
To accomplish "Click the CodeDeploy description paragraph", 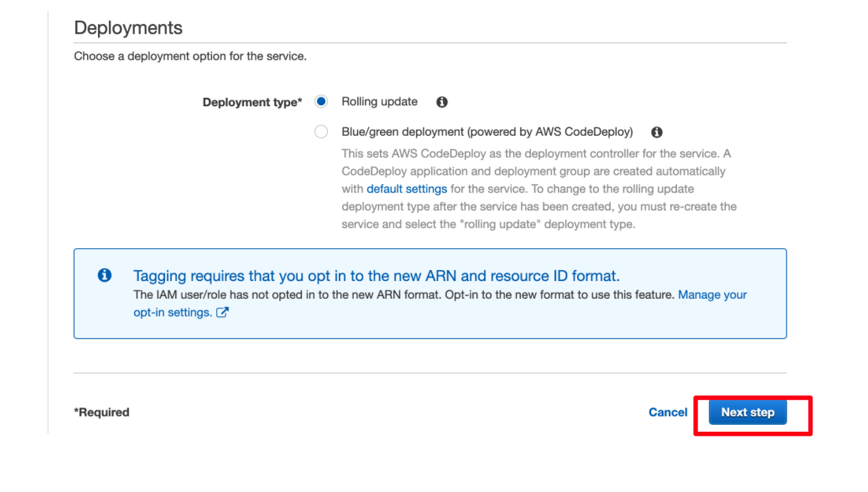I will (x=539, y=188).
